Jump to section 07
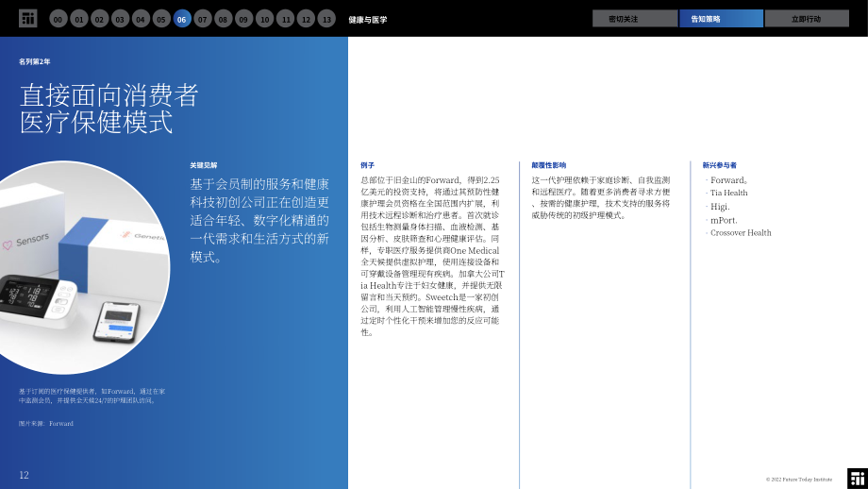The height and width of the screenshot is (489, 868). [x=203, y=19]
